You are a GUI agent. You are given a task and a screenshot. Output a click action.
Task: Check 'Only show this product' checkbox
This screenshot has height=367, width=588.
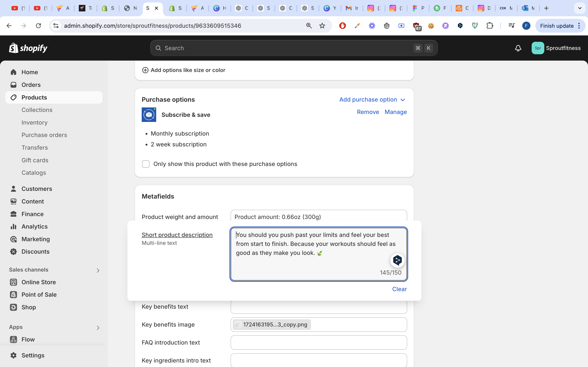tap(146, 164)
